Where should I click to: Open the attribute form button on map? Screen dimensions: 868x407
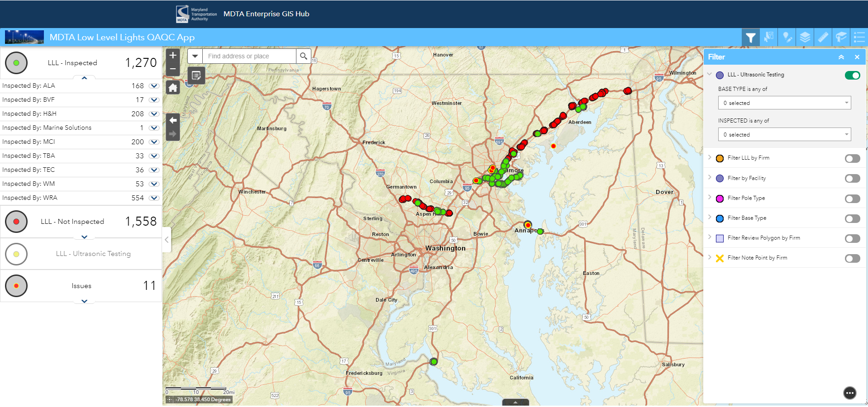[196, 76]
